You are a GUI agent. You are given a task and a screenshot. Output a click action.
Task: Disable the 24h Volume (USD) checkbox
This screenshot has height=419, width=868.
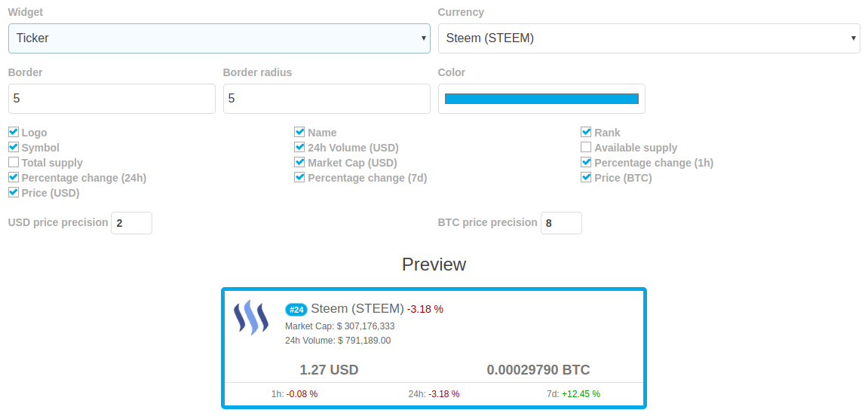[x=299, y=147]
